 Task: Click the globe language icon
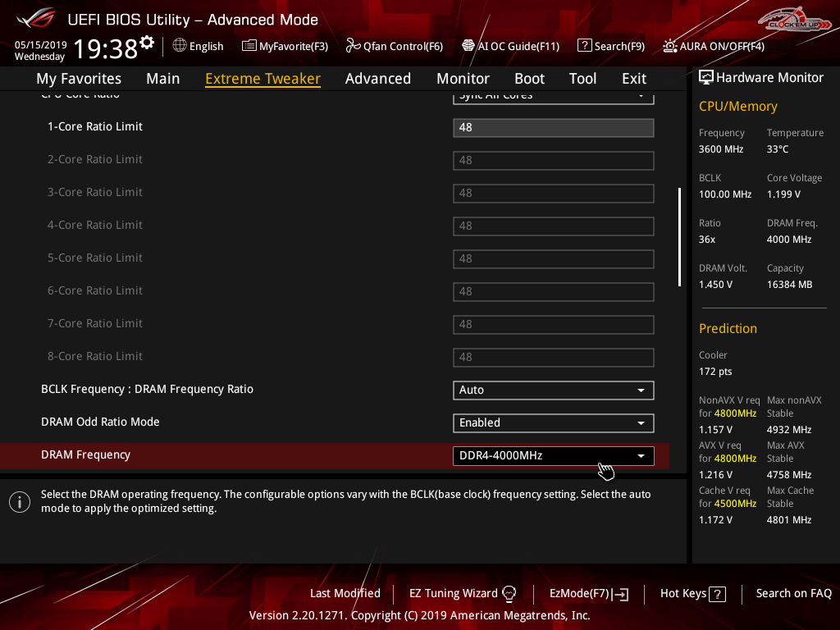coord(180,46)
